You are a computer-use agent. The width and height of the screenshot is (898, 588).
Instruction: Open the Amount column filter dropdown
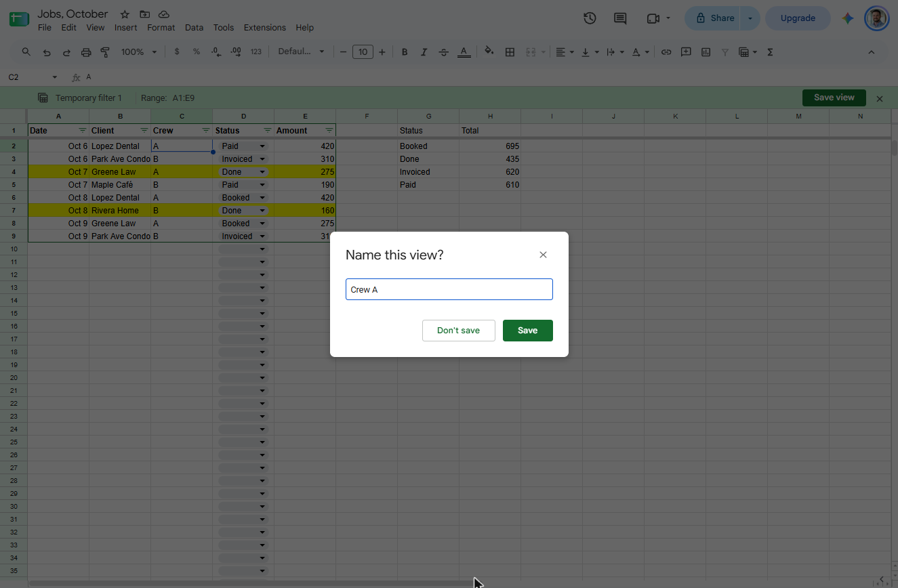pos(329,131)
